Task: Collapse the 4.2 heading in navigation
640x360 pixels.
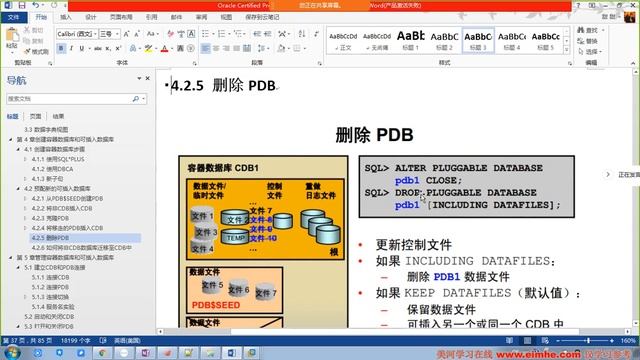Action: 18,189
